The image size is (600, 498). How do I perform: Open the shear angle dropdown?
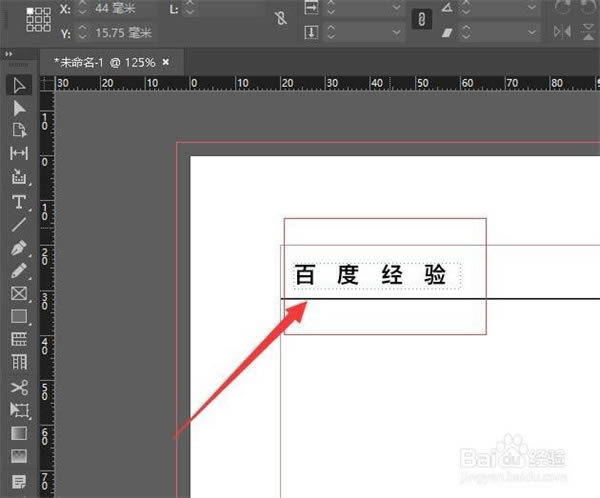pos(532,33)
